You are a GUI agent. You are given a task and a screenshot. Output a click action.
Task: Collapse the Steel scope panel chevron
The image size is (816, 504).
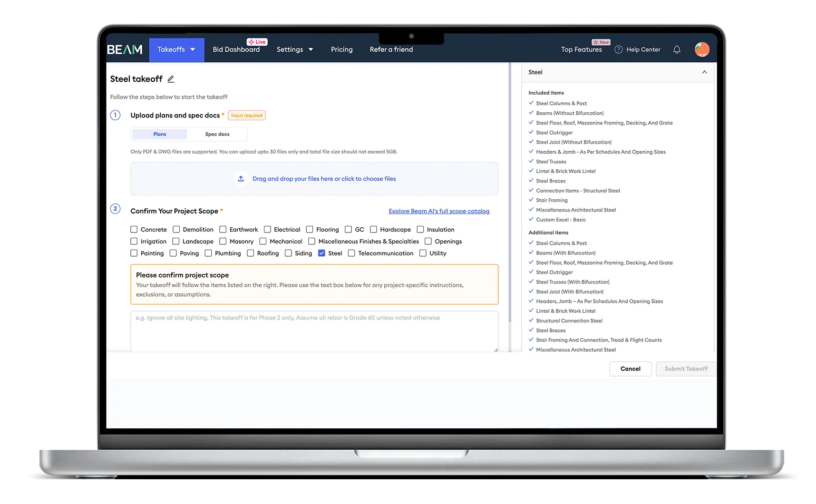point(704,72)
